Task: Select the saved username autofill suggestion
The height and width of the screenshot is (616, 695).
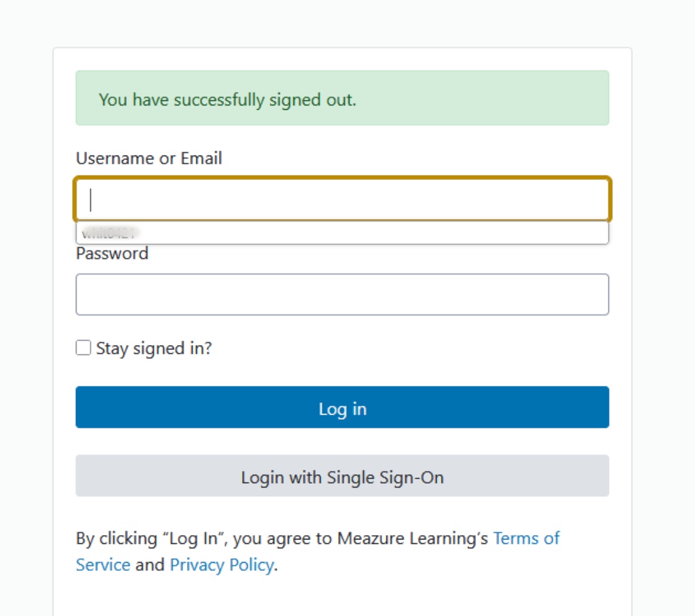Action: 342,233
